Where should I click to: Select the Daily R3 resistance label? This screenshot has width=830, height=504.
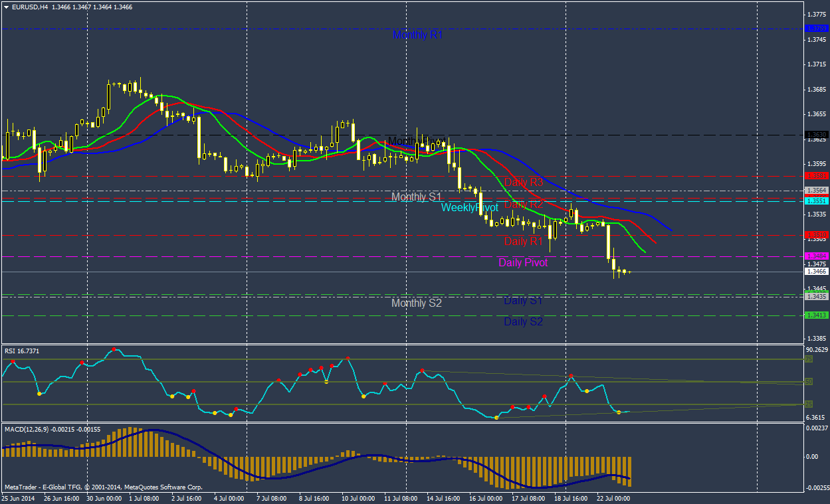523,182
